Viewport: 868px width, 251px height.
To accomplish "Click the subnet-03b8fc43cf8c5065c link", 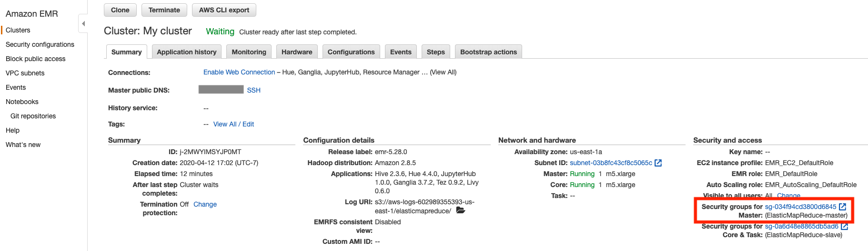I will [611, 163].
